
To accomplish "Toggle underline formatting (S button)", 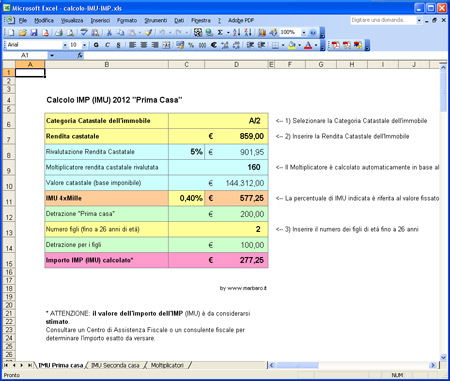I will 118,45.
